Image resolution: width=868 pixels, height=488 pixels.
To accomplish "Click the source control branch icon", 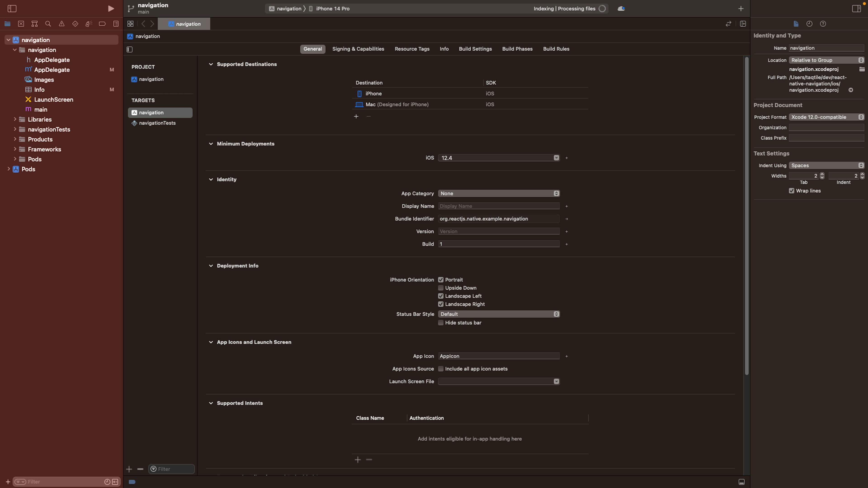I will [x=131, y=8].
